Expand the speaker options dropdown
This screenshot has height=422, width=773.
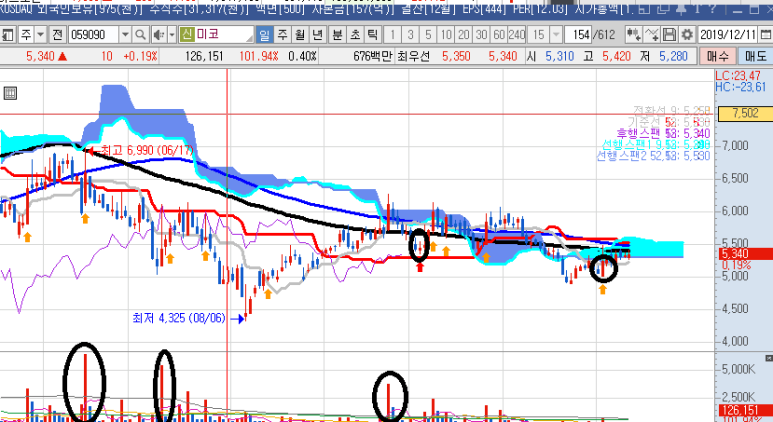click(x=172, y=35)
